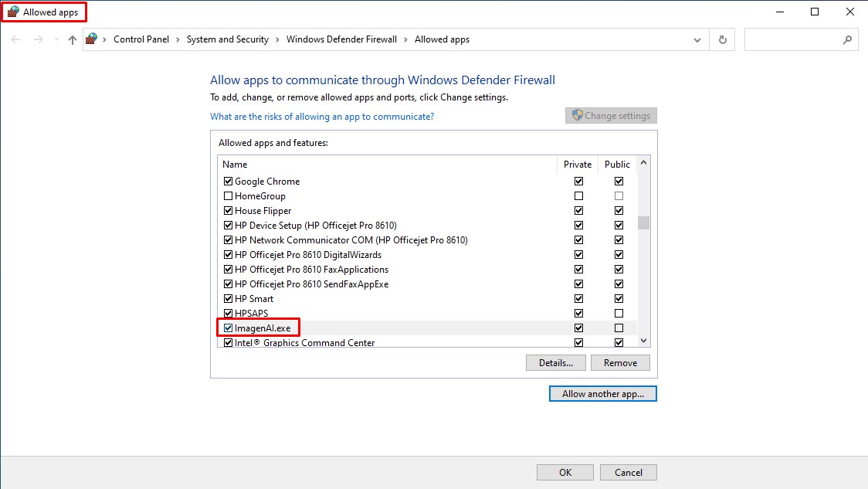Image resolution: width=868 pixels, height=489 pixels.
Task: Click the apps list scrollbar thumb
Action: click(x=643, y=222)
